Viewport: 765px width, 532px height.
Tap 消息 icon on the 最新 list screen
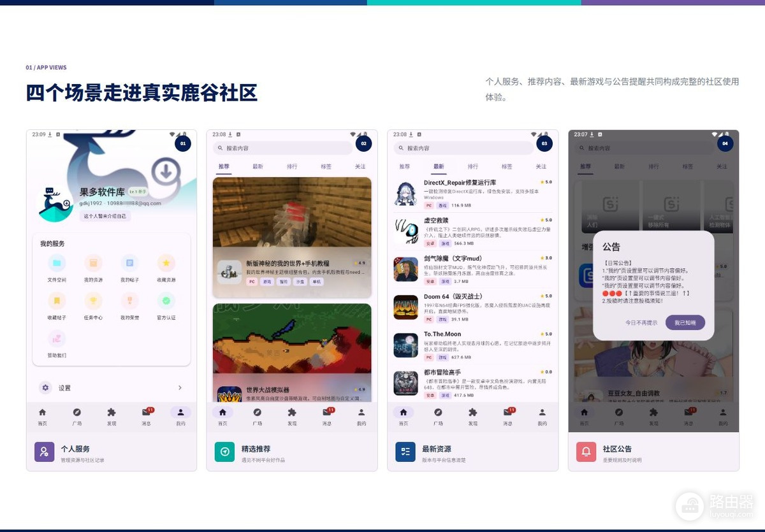(507, 412)
